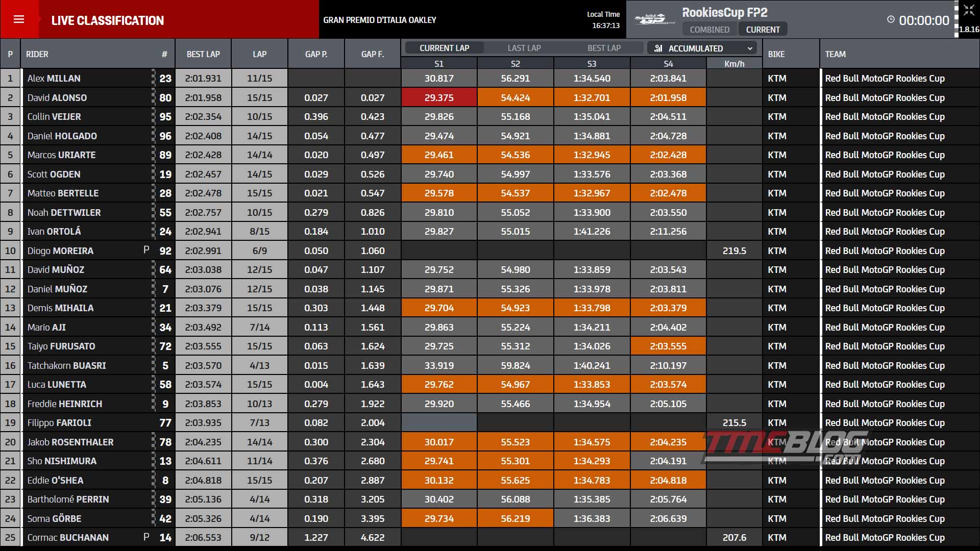Expand Alex MILLAN rider row
The image size is (980, 551).
click(x=490, y=78)
